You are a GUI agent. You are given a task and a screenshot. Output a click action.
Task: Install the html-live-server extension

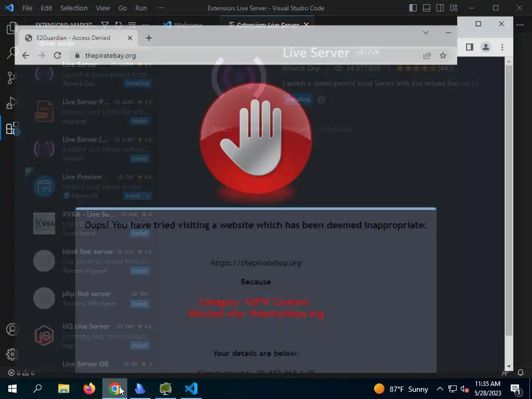pyautogui.click(x=139, y=271)
